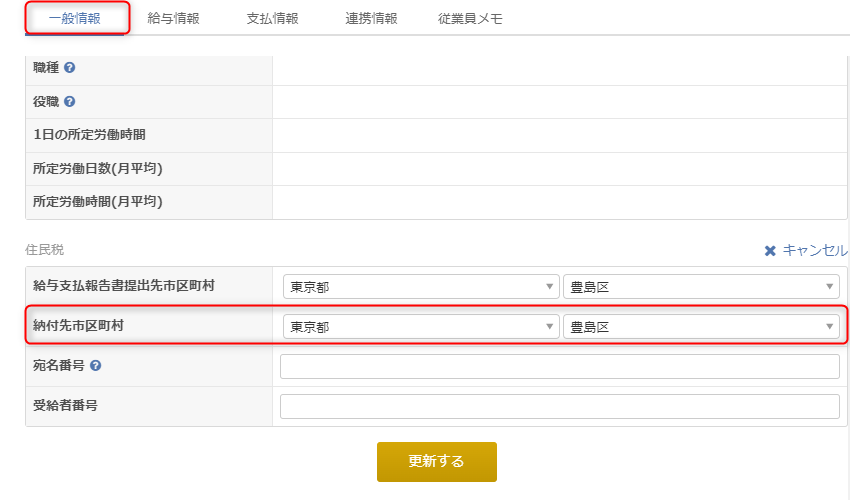Switch to the 一般情報 tab
Image resolution: width=850 pixels, height=500 pixels.
point(74,18)
